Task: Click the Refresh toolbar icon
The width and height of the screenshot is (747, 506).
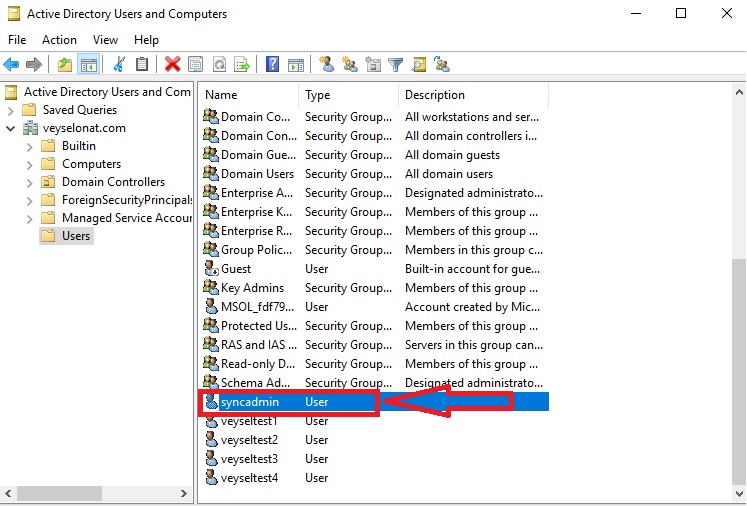Action: (219, 64)
